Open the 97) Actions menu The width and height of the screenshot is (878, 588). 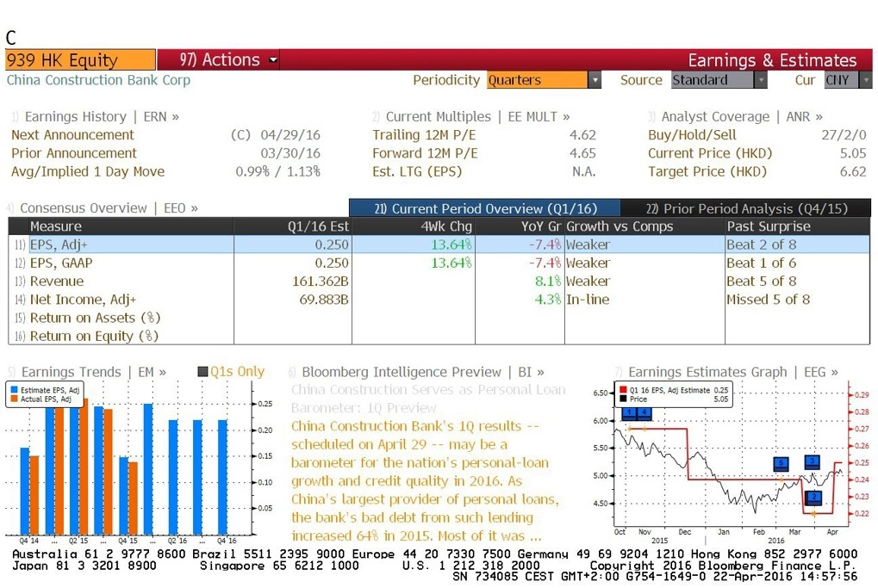(228, 60)
